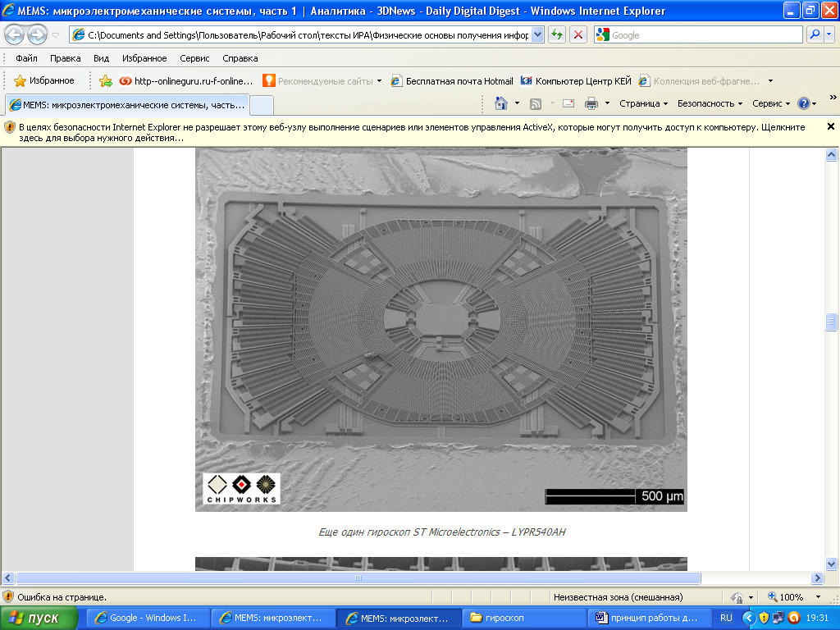Click the page error shield status icon
The height and width of the screenshot is (630, 840).
coord(8,597)
